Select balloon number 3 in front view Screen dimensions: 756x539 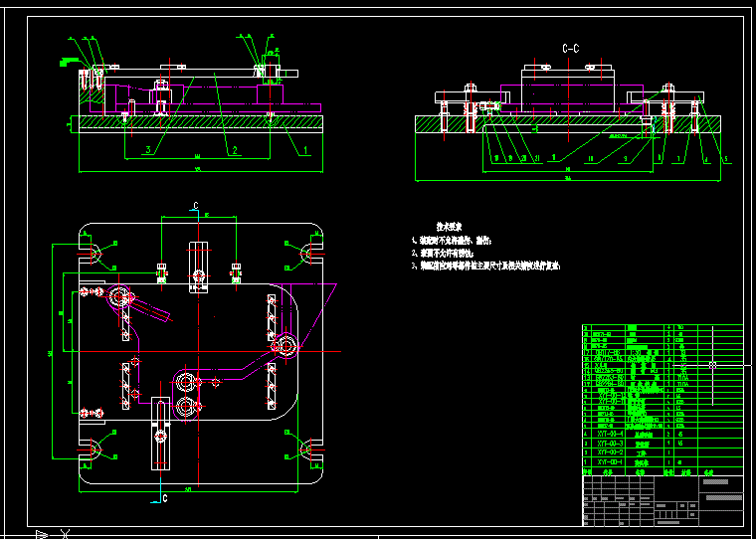(x=148, y=150)
